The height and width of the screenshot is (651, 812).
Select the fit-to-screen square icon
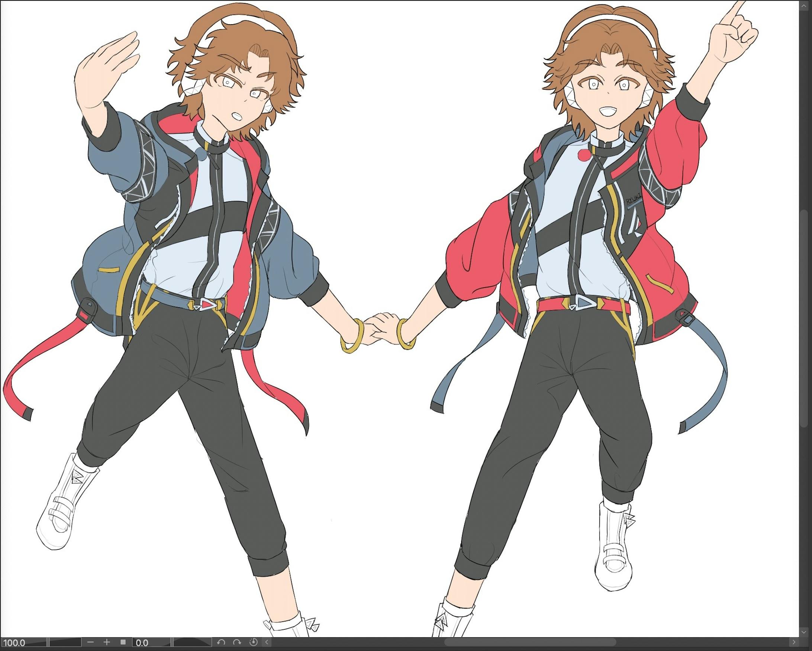123,642
